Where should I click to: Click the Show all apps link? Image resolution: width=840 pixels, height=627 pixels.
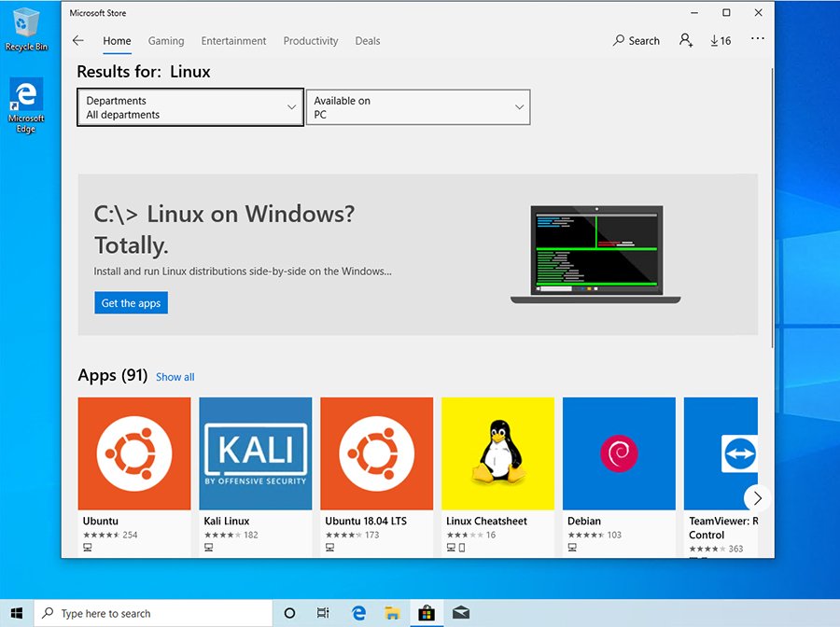[x=175, y=377]
